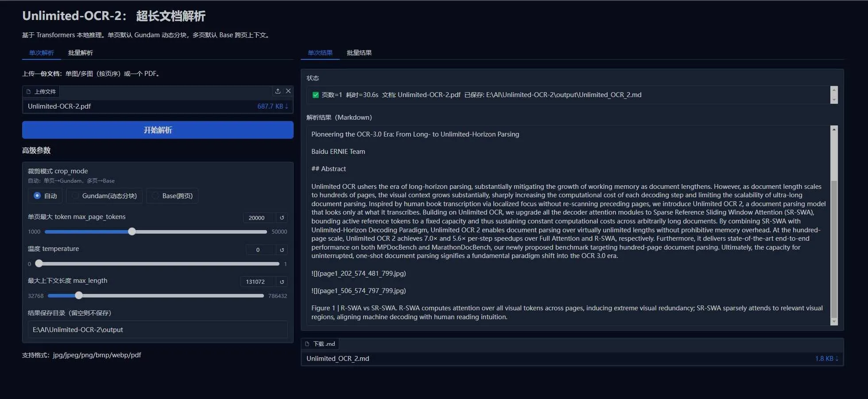Click the 高级参数 section heading

[36, 150]
